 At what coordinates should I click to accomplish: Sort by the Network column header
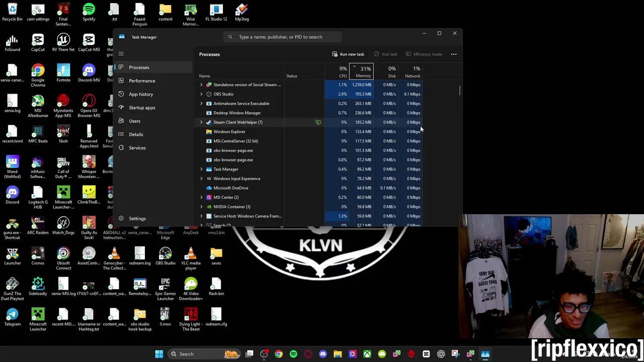point(411,71)
